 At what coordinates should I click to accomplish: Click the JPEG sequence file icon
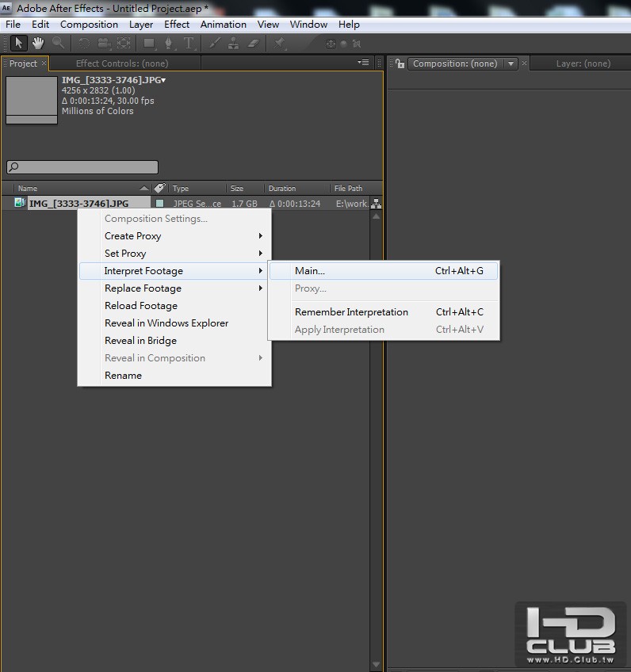[x=19, y=202]
